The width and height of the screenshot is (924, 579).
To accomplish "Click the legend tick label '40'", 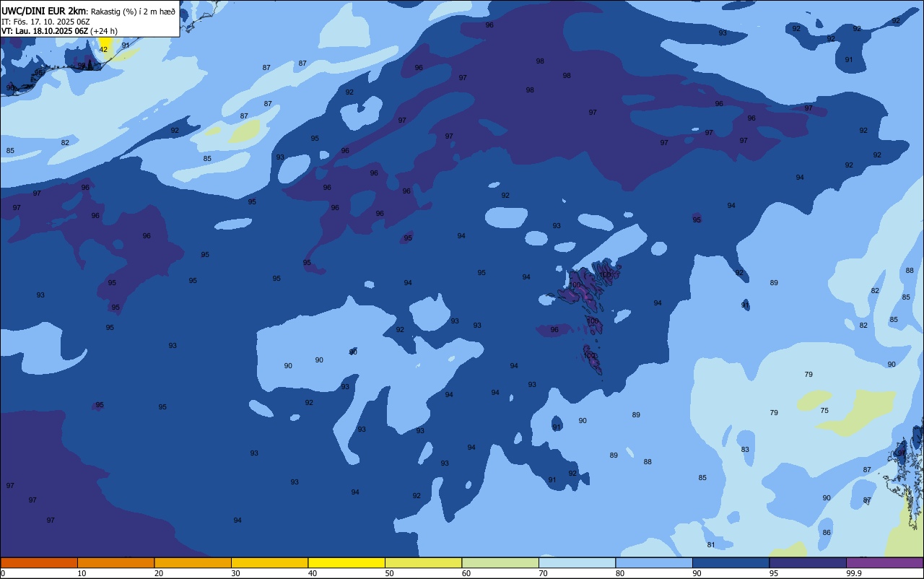I will [313, 573].
